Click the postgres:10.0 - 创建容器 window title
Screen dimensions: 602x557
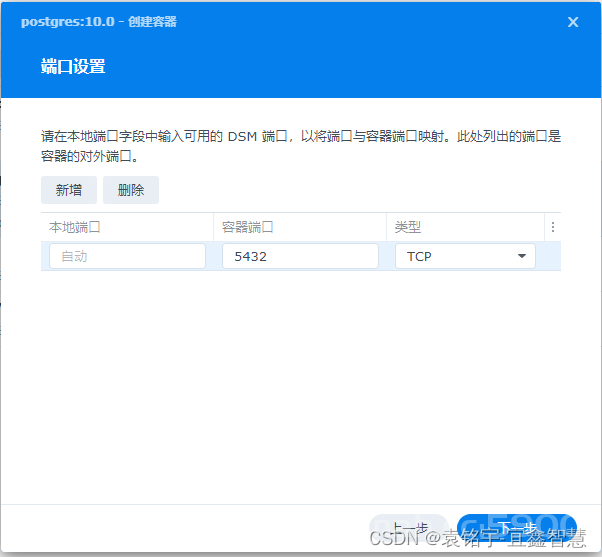99,22
